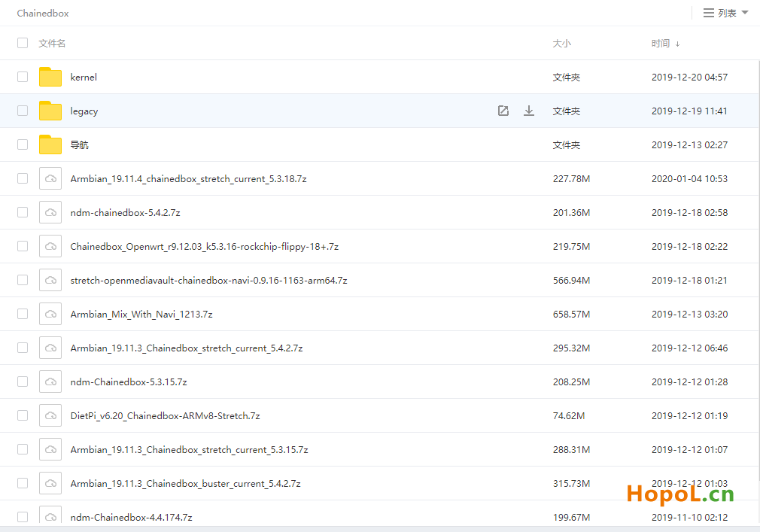Click the date 2019-12-20 04:57
The height and width of the screenshot is (532, 760).
coord(689,77)
